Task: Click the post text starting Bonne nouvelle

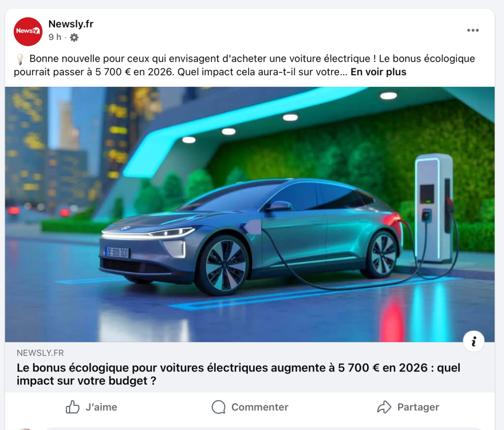Action: 244,66
